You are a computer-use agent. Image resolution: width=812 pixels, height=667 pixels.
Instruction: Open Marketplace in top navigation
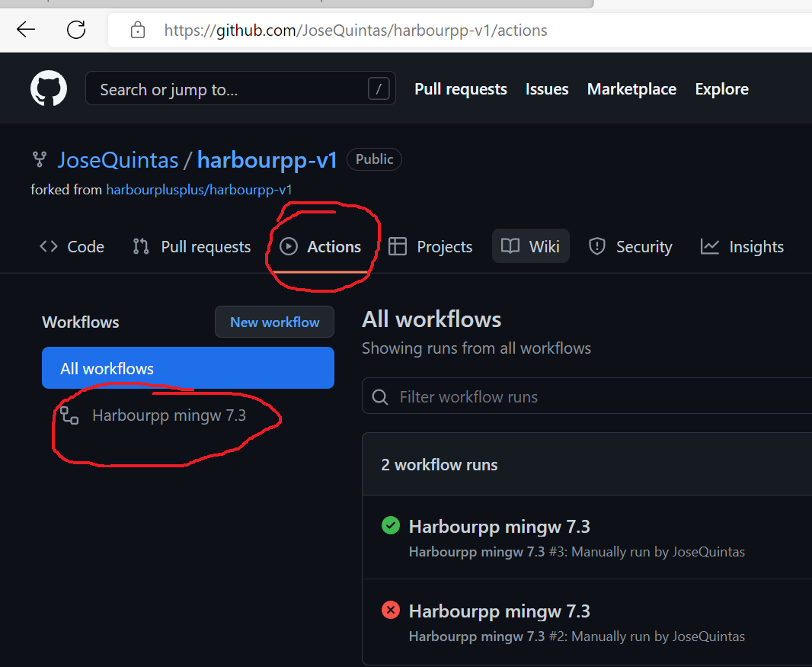(x=631, y=89)
